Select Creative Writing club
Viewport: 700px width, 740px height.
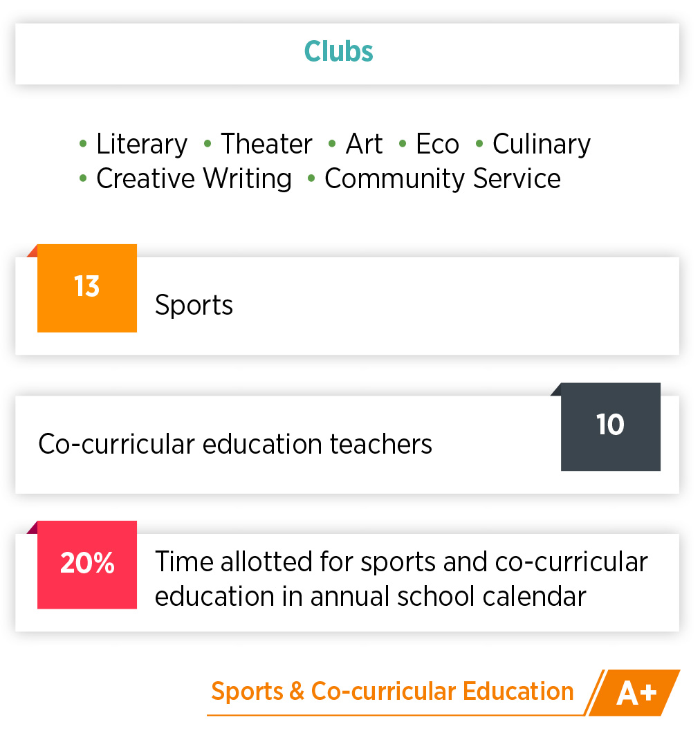(194, 178)
